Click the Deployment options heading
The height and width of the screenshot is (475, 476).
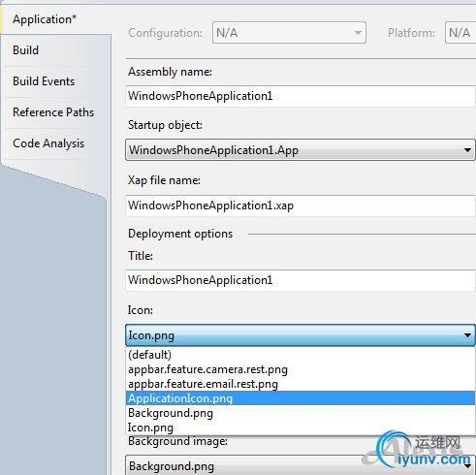(180, 234)
